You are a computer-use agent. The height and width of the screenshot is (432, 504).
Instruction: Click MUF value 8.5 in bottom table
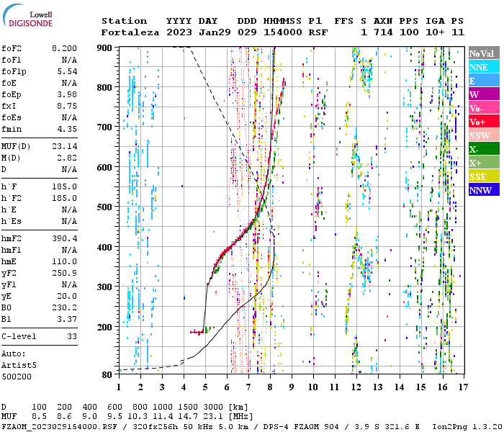[39, 417]
